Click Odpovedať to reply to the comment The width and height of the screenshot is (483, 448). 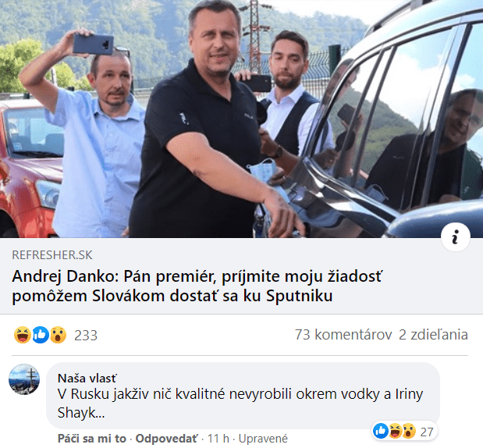[x=167, y=439]
